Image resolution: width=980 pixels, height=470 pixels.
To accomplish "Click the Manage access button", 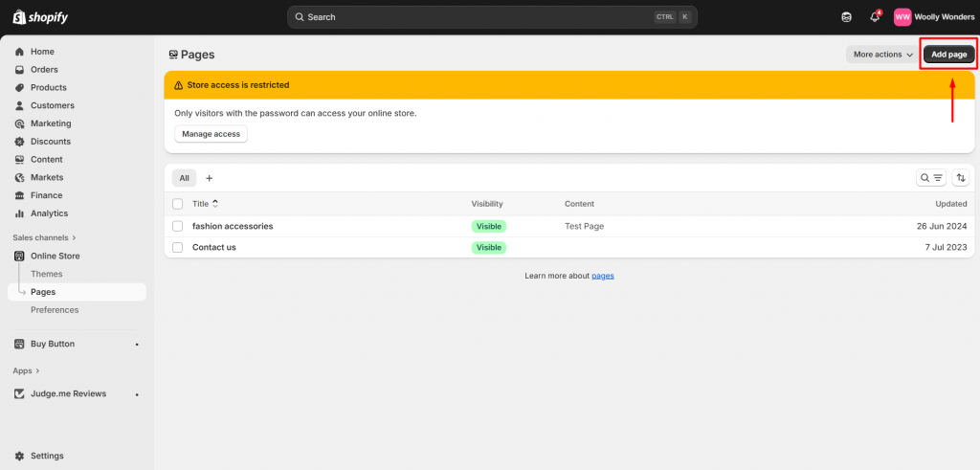I will click(x=212, y=134).
